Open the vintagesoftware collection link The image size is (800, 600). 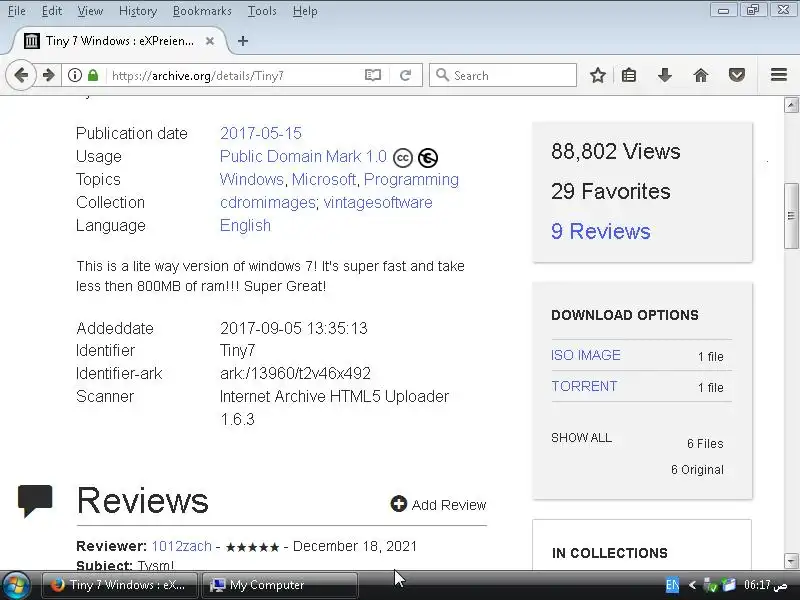[378, 202]
